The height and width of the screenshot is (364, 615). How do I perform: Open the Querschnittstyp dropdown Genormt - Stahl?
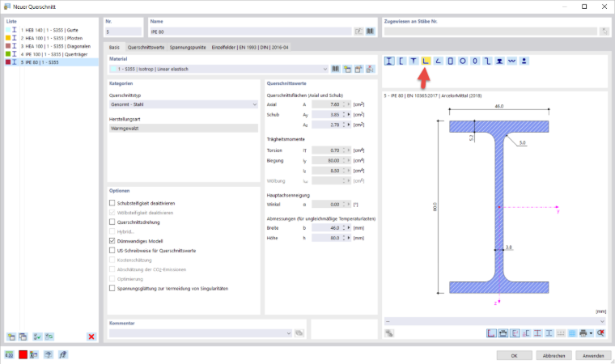pos(184,104)
